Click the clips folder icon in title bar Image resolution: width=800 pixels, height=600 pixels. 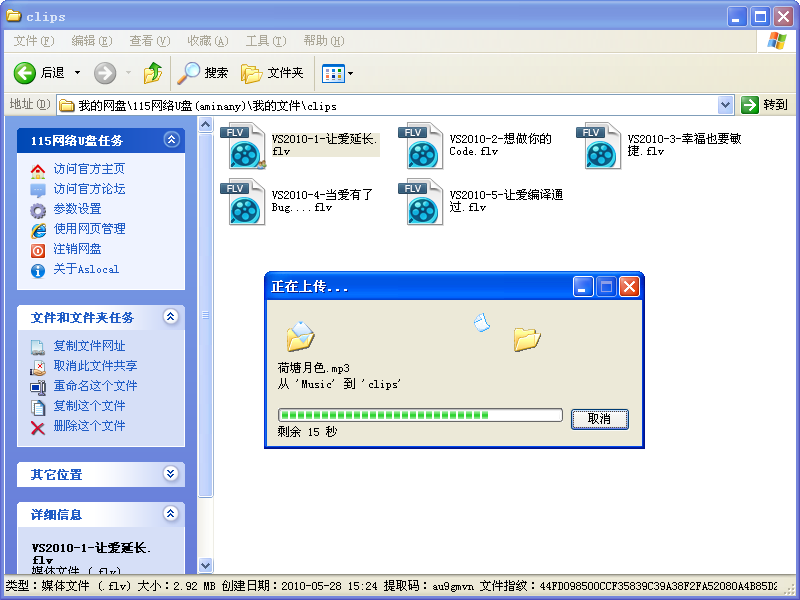click(14, 16)
